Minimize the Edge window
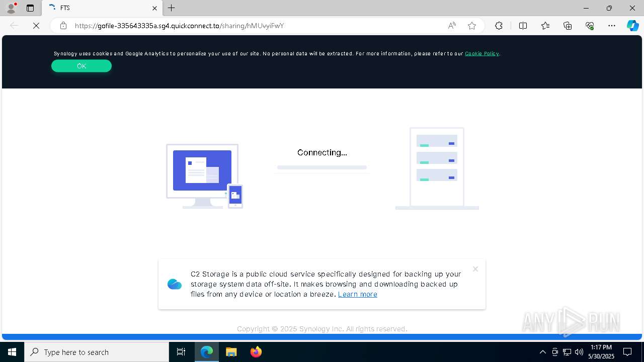644x362 pixels. pyautogui.click(x=586, y=8)
